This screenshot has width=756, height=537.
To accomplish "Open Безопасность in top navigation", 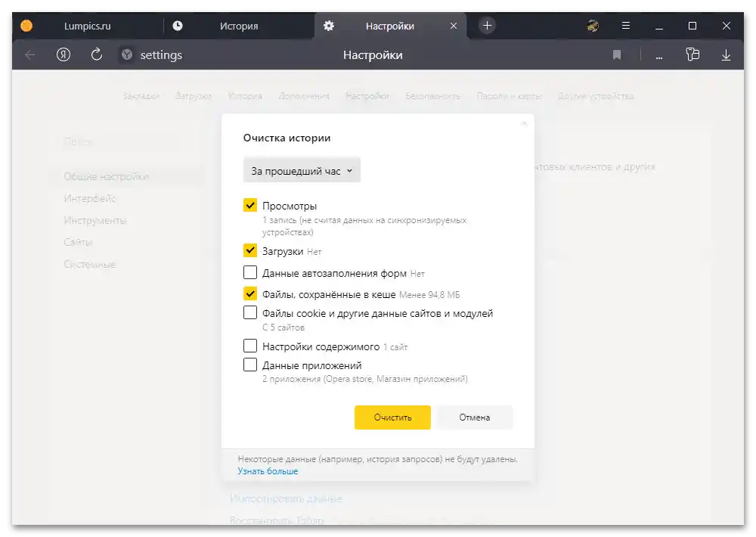I will [x=432, y=96].
